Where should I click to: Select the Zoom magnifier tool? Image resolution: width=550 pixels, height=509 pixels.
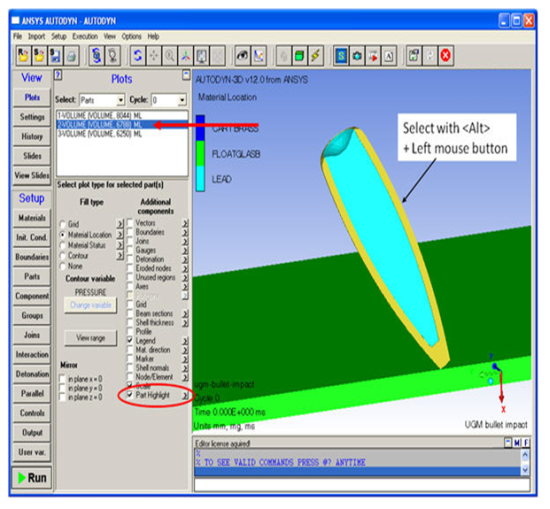(x=170, y=55)
